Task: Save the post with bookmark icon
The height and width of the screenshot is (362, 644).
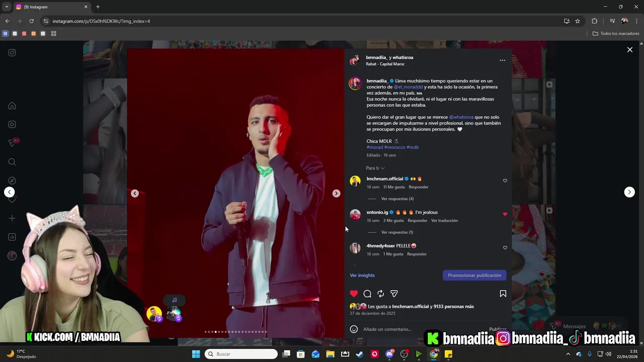Action: 503,294
